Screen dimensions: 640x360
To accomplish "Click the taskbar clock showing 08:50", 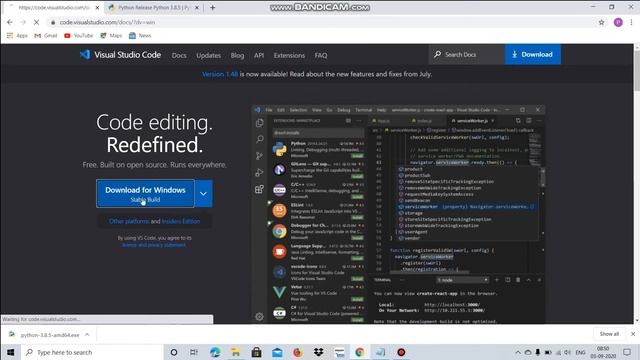I will 603,352.
